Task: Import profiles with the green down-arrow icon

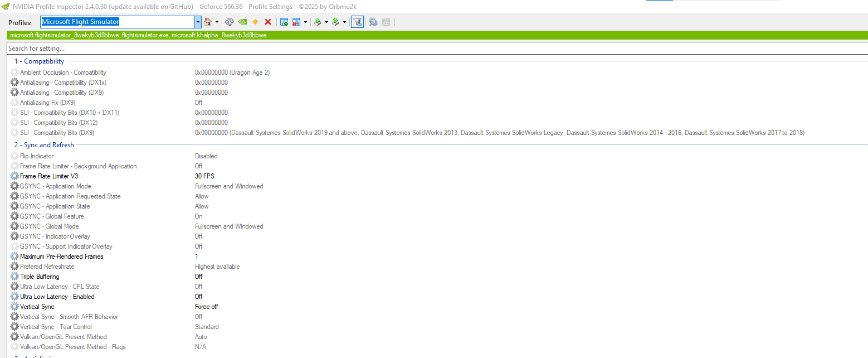Action: (335, 22)
